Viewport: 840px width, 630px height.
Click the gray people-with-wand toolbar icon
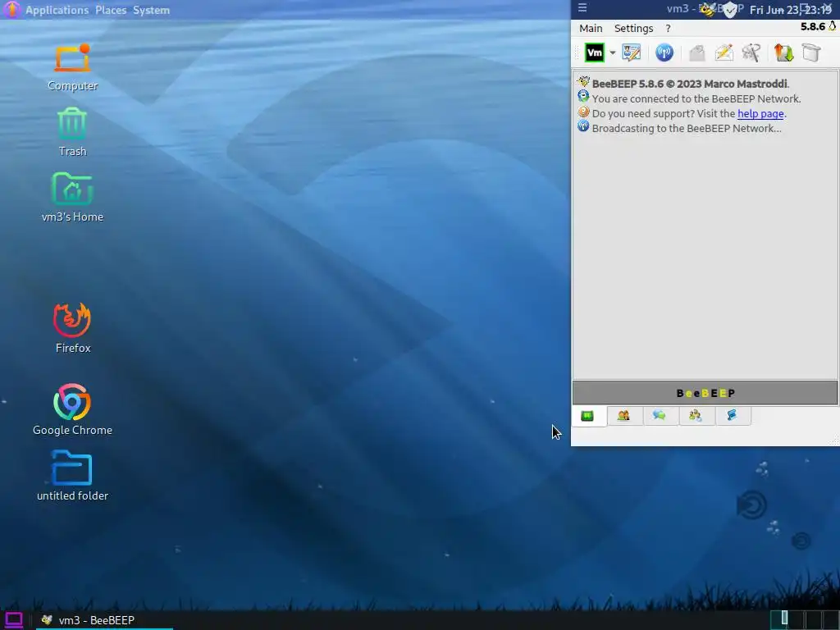tap(751, 52)
